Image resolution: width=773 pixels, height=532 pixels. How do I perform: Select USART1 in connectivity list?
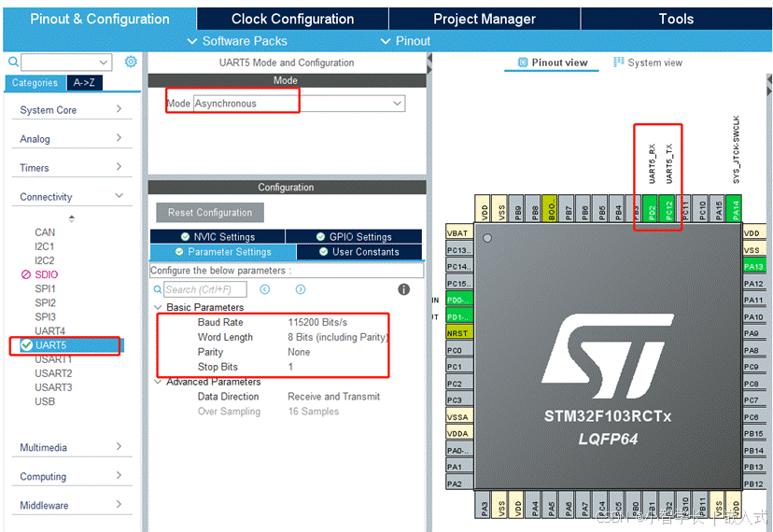click(x=53, y=359)
